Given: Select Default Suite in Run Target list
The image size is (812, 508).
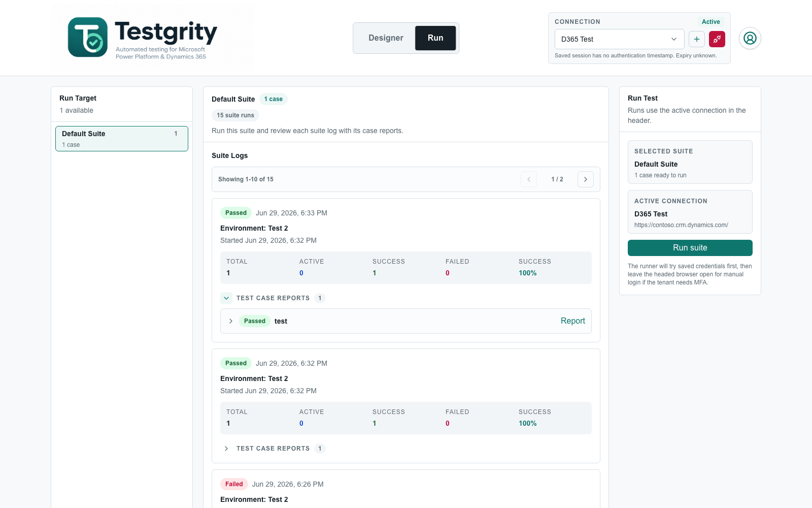Looking at the screenshot, I should 122,139.
